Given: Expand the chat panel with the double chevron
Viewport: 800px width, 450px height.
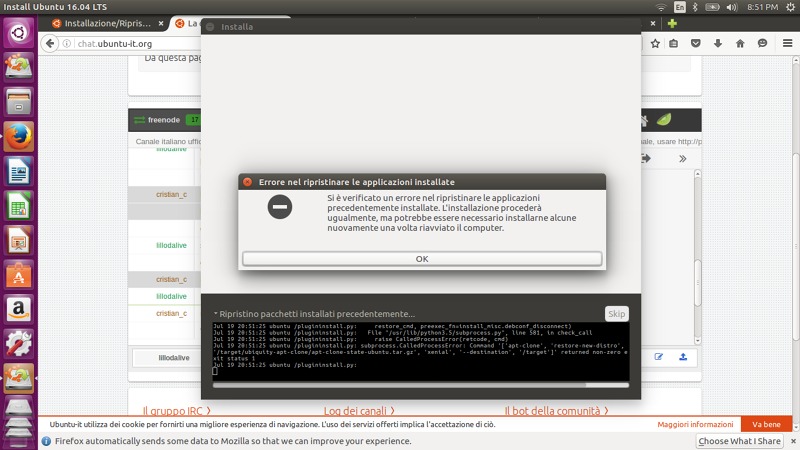Looking at the screenshot, I should [683, 159].
